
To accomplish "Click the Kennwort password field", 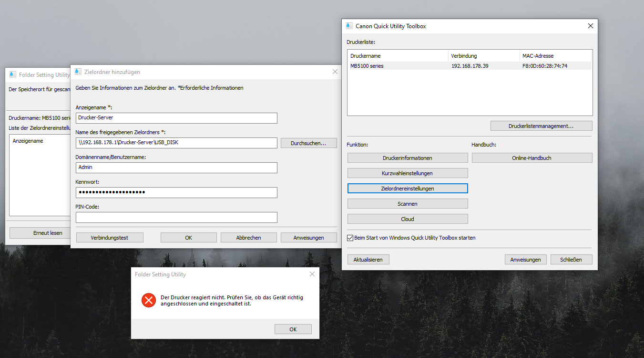I will coord(176,192).
